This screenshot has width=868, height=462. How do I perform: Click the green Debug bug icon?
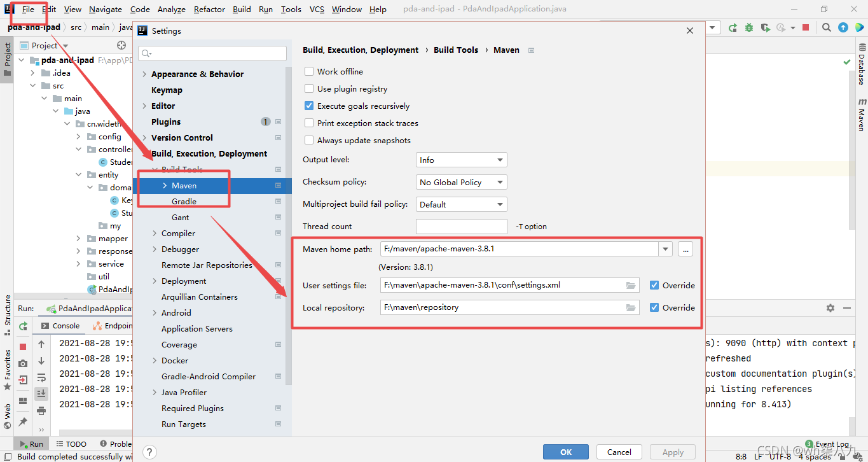point(749,27)
